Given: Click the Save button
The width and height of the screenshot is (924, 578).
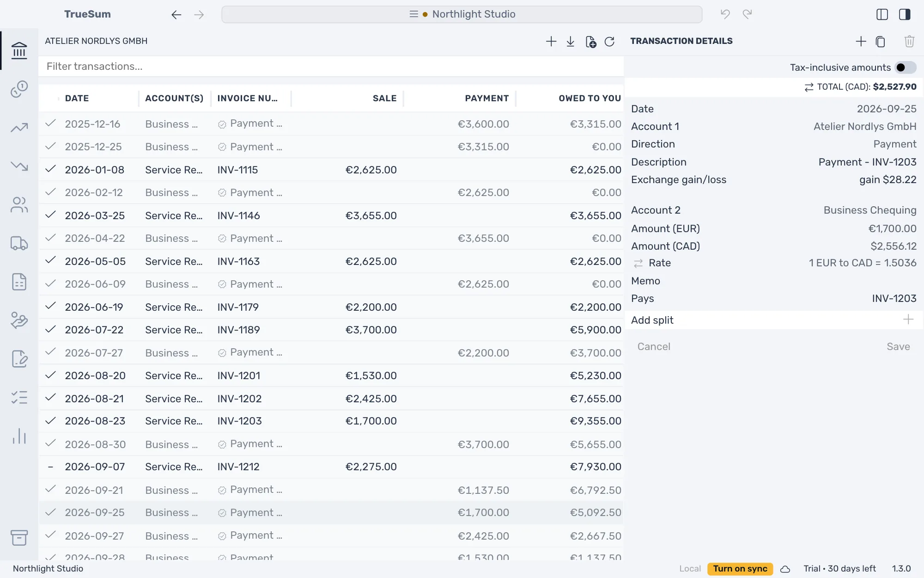Looking at the screenshot, I should 898,347.
